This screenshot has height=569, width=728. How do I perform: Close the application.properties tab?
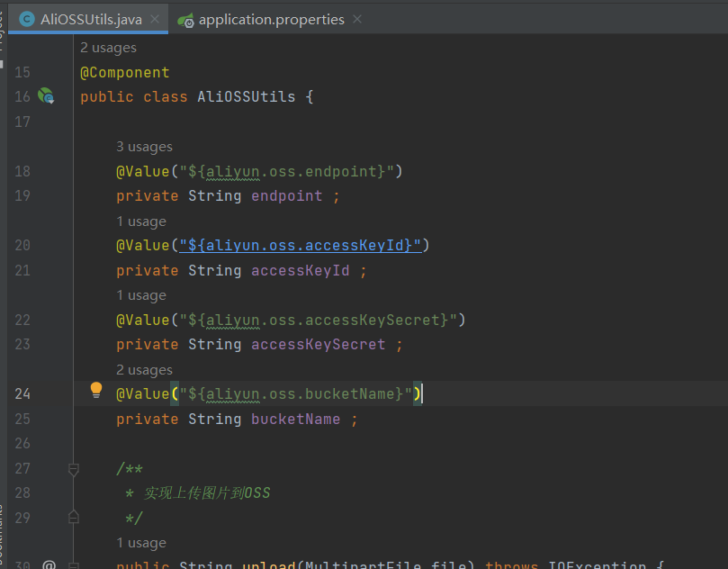(x=357, y=19)
